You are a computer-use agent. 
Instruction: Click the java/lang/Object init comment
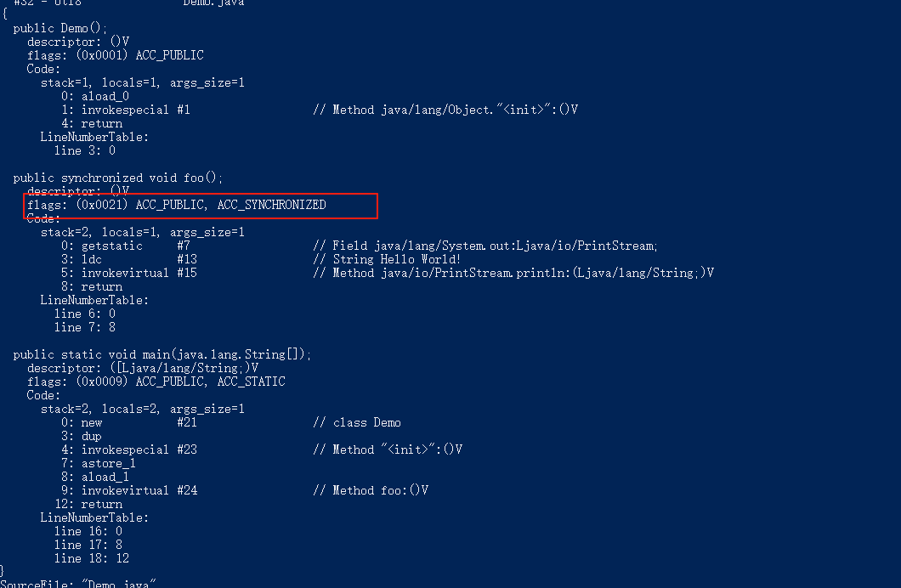[445, 110]
